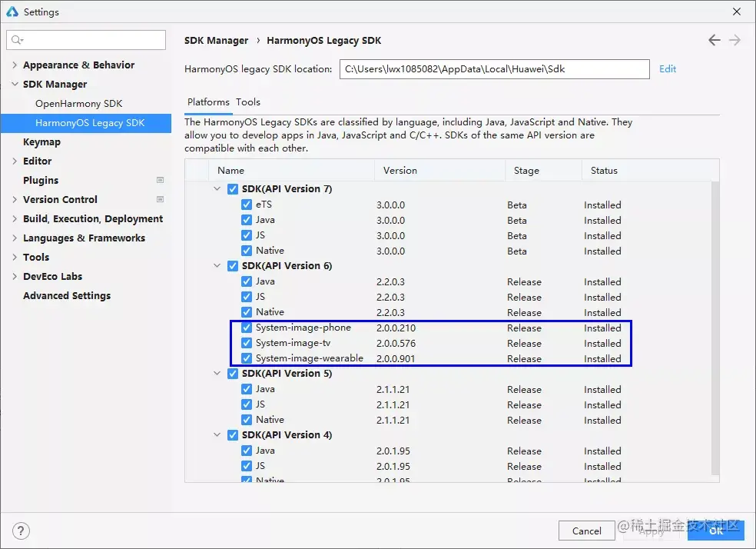This screenshot has width=756, height=549.
Task: Go back using the left arrow icon
Action: [714, 40]
